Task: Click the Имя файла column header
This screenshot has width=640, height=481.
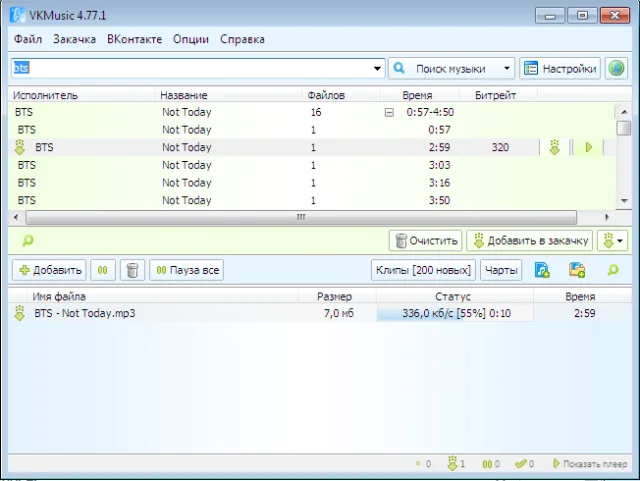Action: click(162, 296)
